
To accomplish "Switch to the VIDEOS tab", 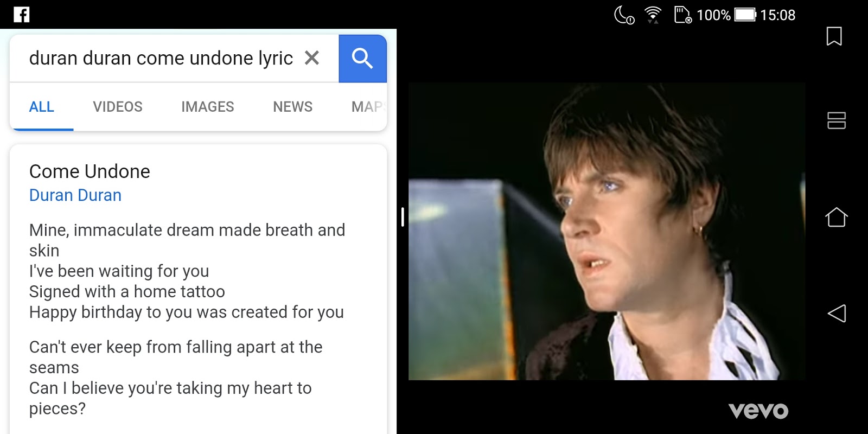I will (118, 107).
